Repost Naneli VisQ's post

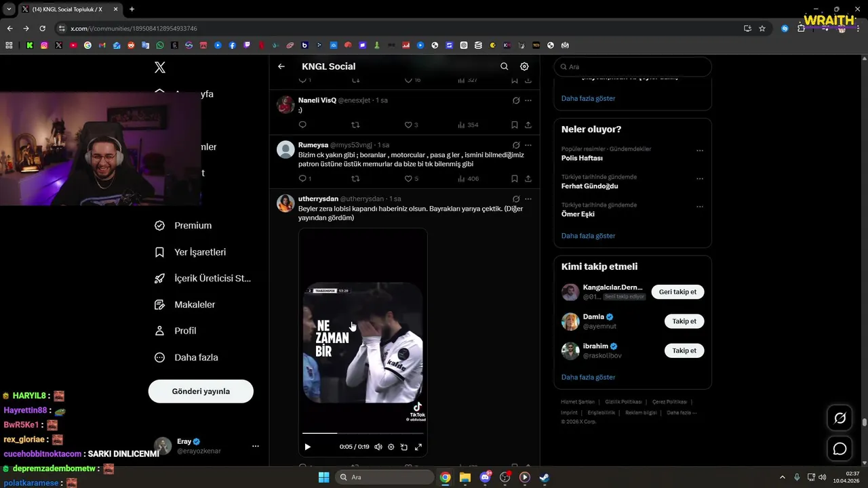[x=355, y=125]
